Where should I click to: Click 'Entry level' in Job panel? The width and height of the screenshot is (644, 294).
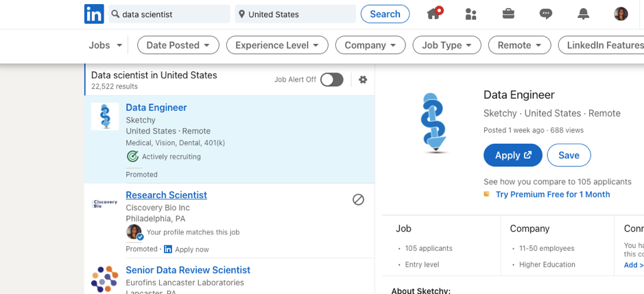pos(422,265)
